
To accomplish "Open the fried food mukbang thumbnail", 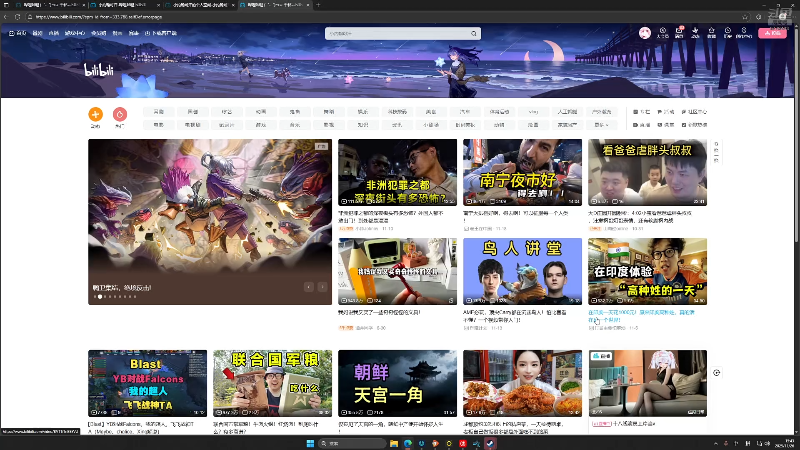I will 522,383.
